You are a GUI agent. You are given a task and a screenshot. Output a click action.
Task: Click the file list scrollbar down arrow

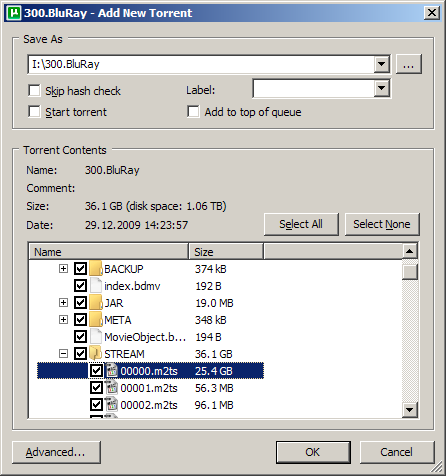(x=410, y=410)
